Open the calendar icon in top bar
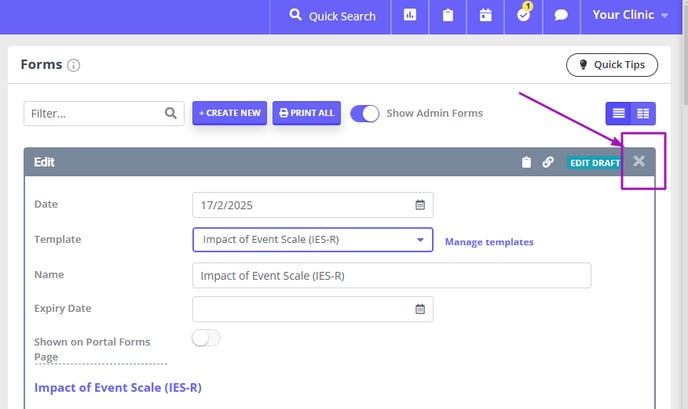688x409 pixels. [x=485, y=15]
